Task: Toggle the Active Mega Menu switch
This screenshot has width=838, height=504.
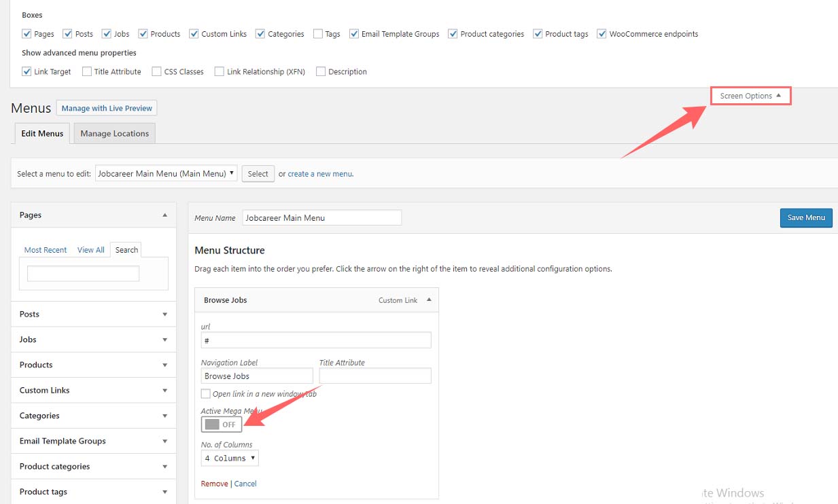Action: [222, 425]
